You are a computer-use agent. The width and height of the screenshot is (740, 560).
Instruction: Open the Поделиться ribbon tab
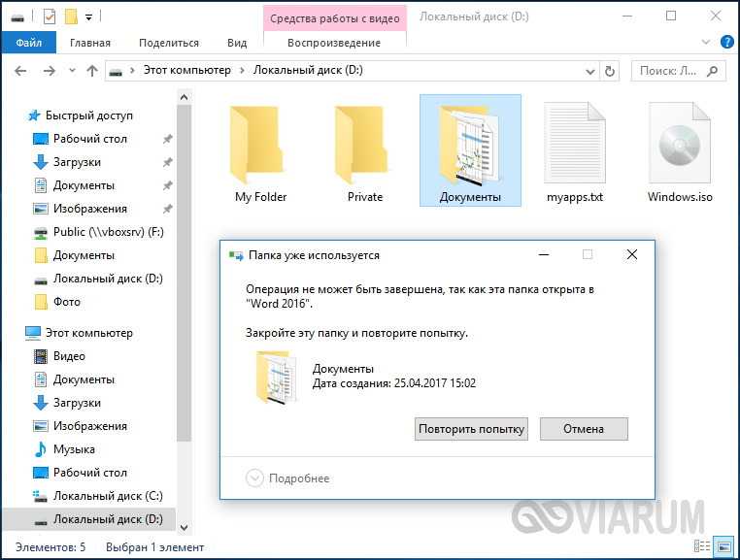[169, 43]
